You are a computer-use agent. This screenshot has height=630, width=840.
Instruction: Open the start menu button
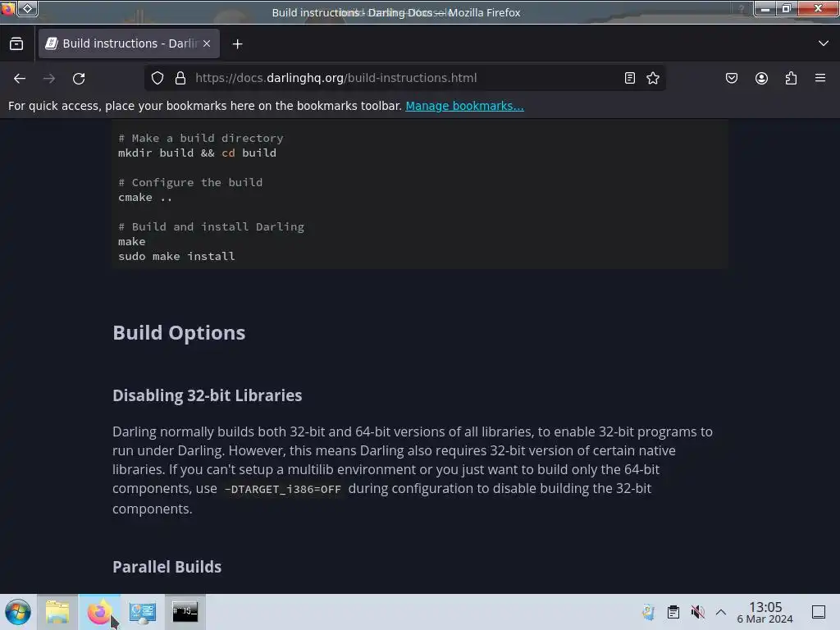coord(18,612)
